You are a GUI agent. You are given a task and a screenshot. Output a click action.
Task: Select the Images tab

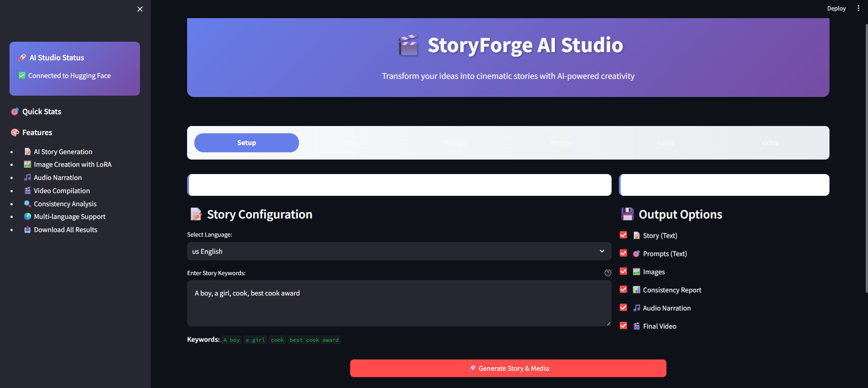[560, 143]
